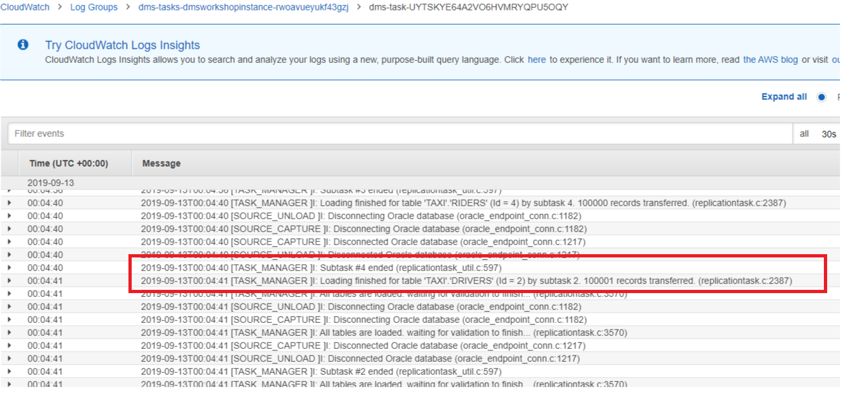Open 'the AWS blog' link
The width and height of the screenshot is (868, 415).
tap(771, 60)
